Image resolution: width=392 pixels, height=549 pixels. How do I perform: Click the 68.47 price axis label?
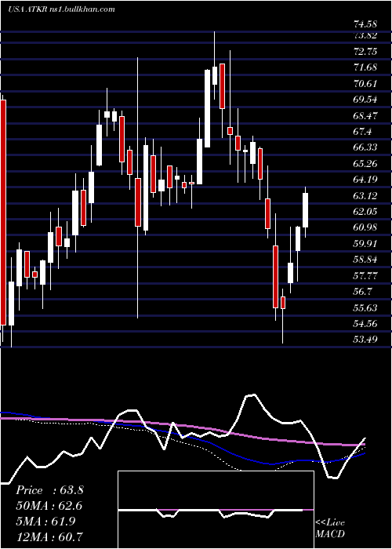[365, 115]
